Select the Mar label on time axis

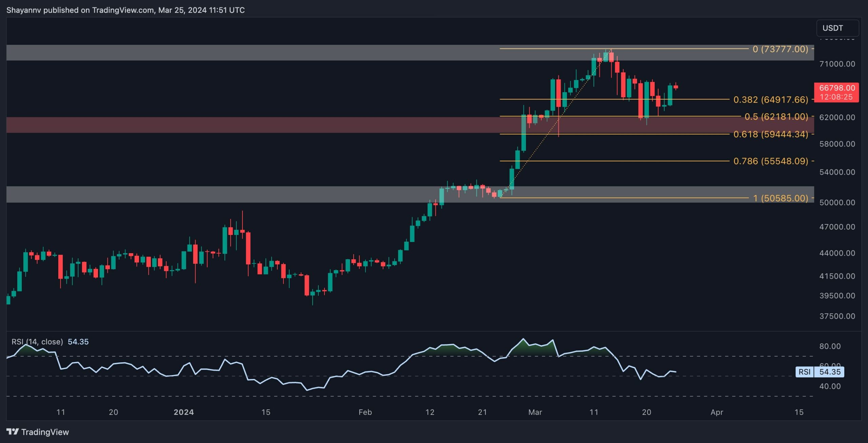click(535, 412)
